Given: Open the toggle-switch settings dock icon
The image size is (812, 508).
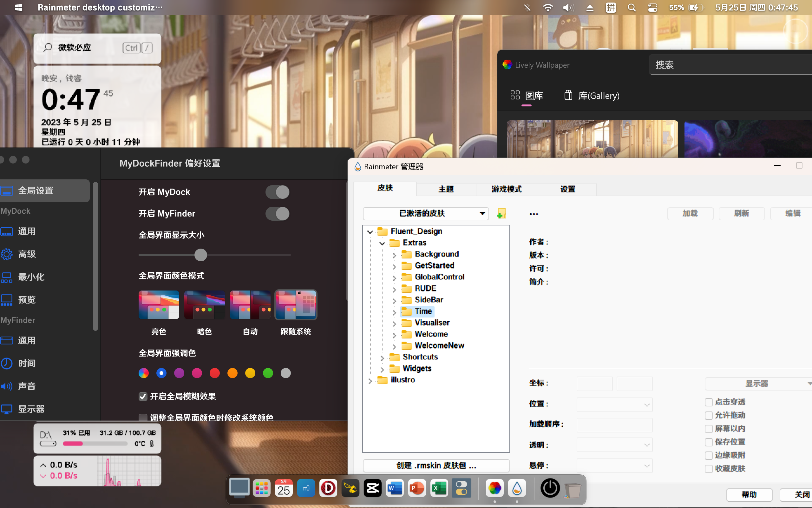Looking at the screenshot, I should tap(462, 488).
